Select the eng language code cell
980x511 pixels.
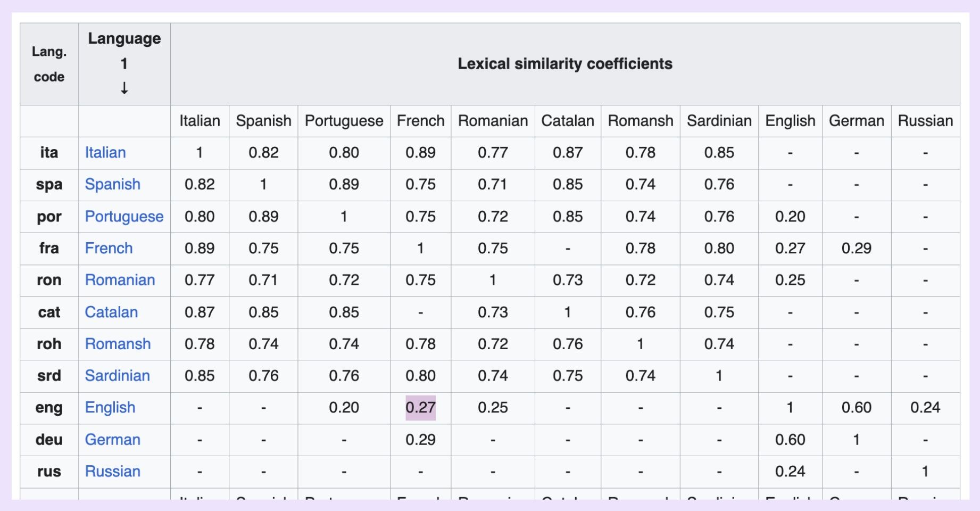[49, 408]
